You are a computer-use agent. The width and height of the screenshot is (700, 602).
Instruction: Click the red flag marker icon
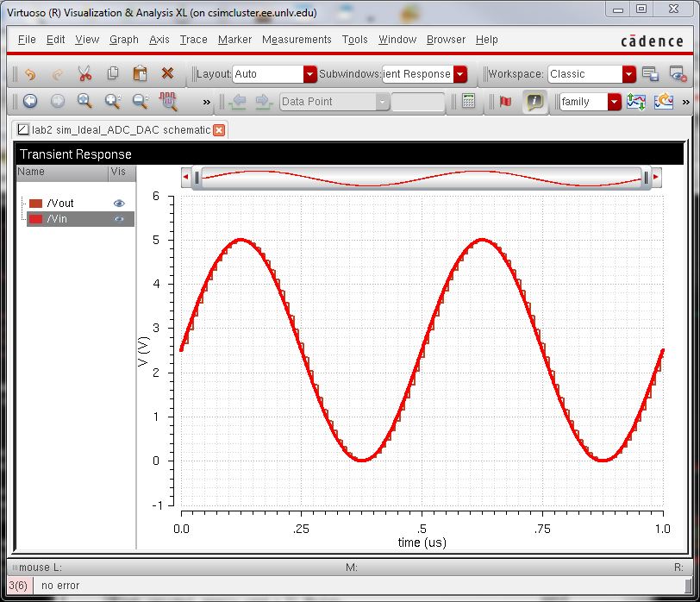[506, 102]
